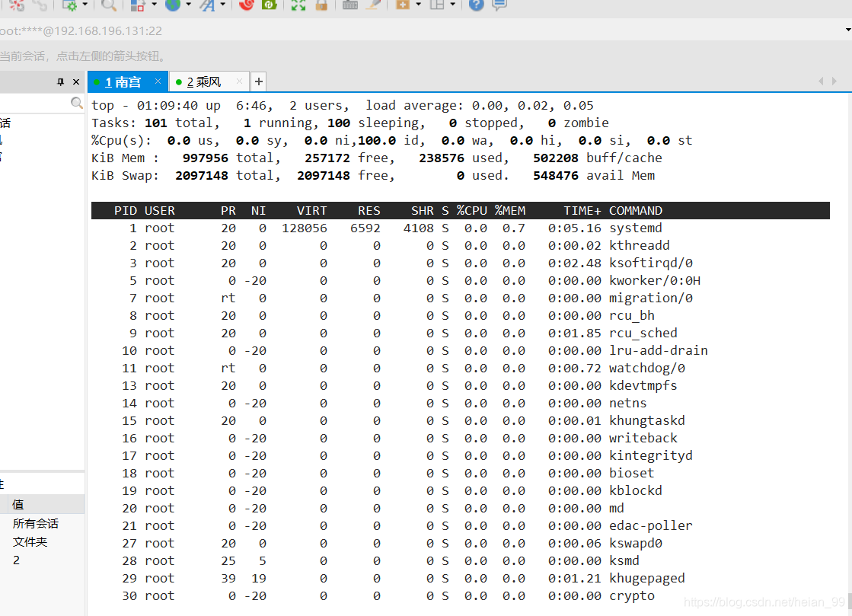The height and width of the screenshot is (616, 852).
Task: Click the kthreadd process command
Action: (x=639, y=245)
